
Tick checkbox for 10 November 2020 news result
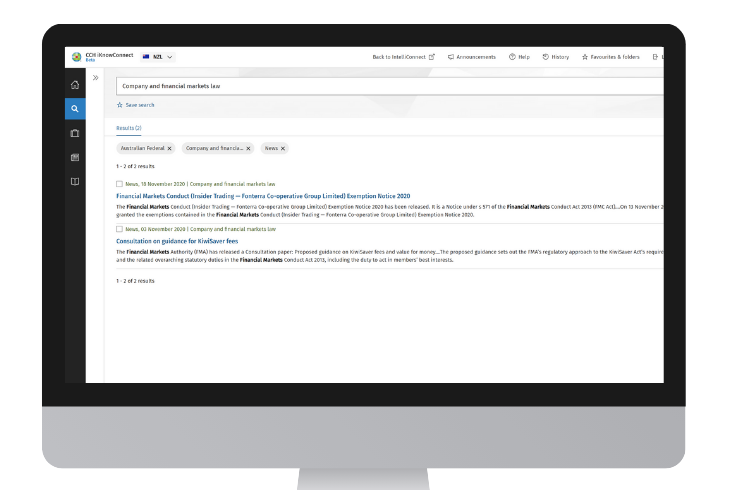(119, 184)
